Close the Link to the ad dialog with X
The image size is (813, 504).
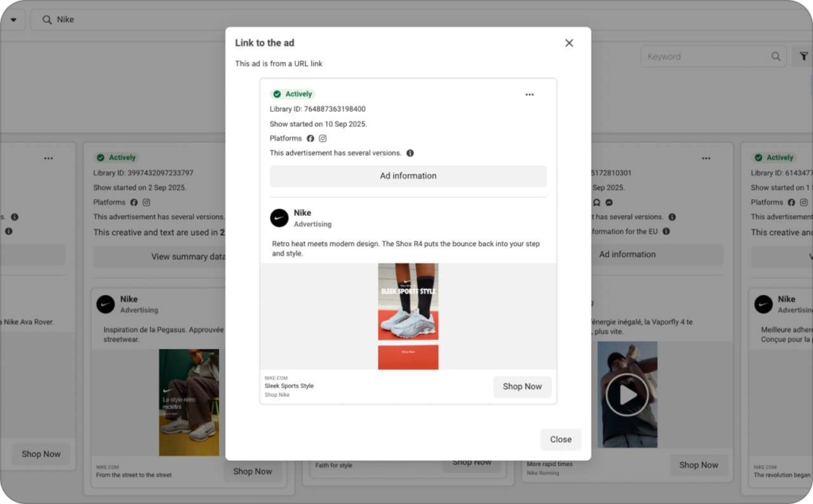[x=568, y=43]
